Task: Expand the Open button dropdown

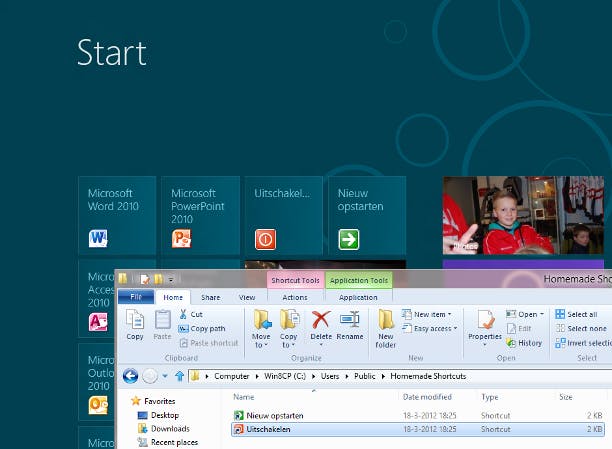Action: click(542, 314)
